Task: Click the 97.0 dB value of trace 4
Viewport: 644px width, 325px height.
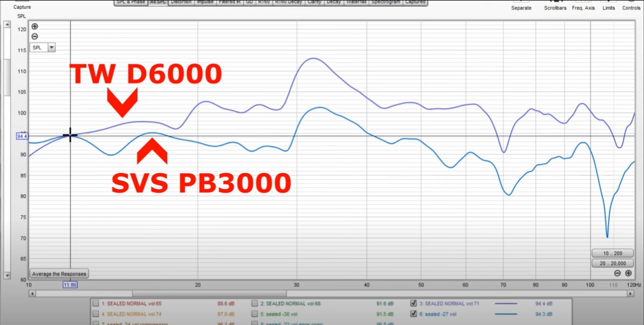Action: click(226, 315)
